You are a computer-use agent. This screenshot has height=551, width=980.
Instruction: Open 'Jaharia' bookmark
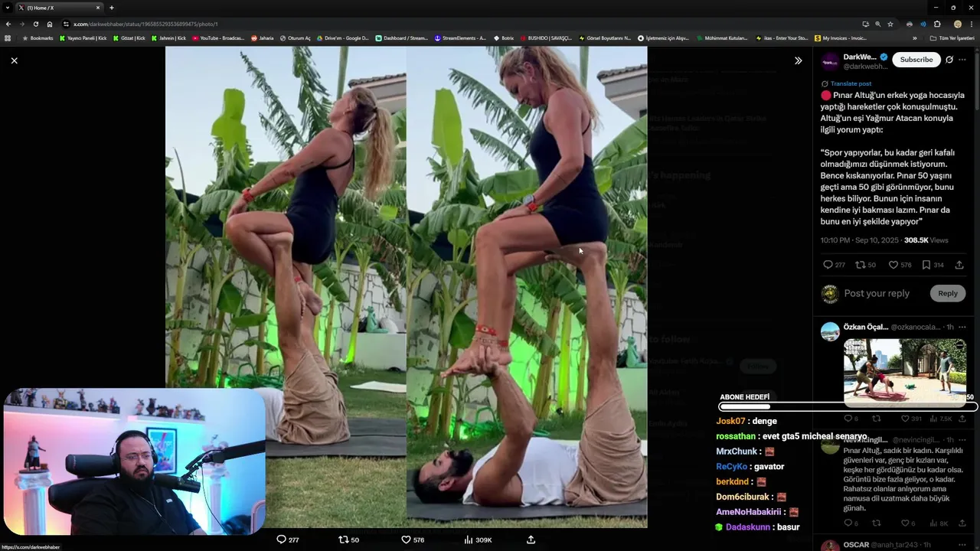coord(263,37)
